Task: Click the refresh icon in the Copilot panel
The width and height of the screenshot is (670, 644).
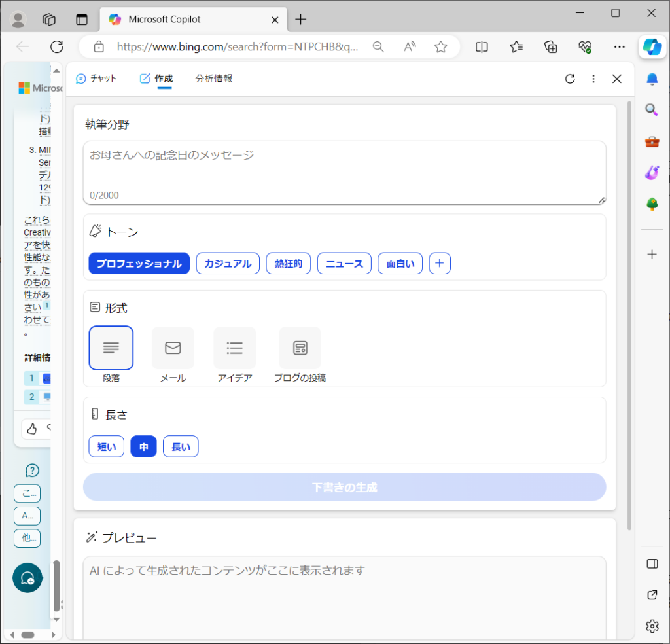Action: [x=570, y=79]
